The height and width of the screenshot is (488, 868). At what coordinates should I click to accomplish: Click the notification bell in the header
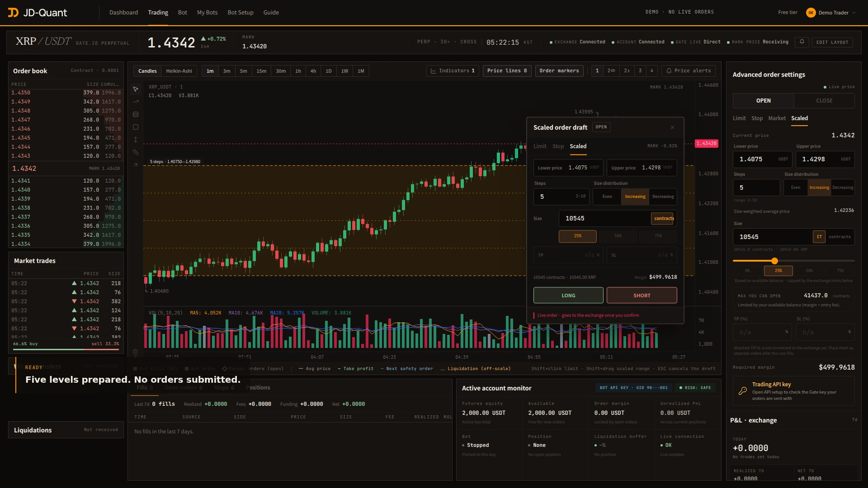[x=802, y=42]
